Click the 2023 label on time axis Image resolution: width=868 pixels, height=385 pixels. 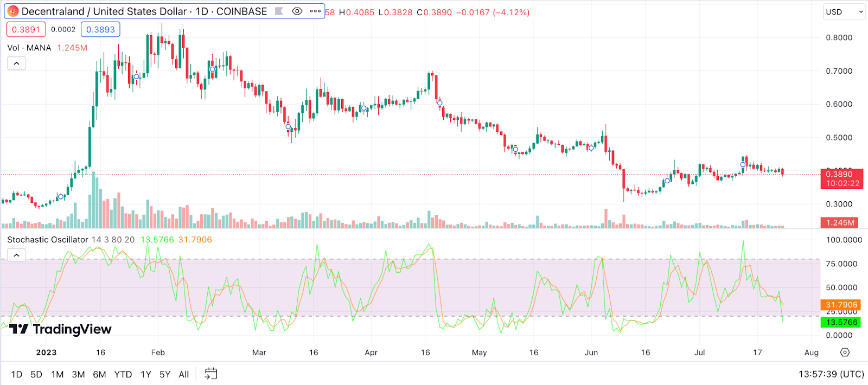tap(47, 352)
